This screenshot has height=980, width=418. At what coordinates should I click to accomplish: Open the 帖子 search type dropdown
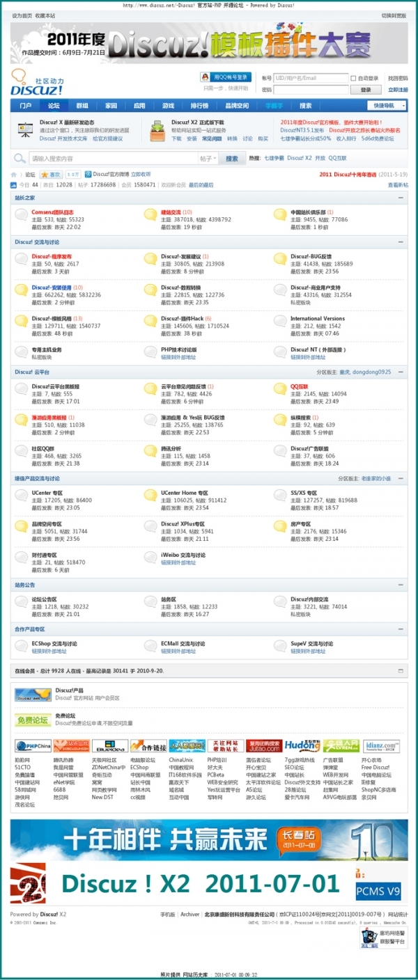(208, 159)
